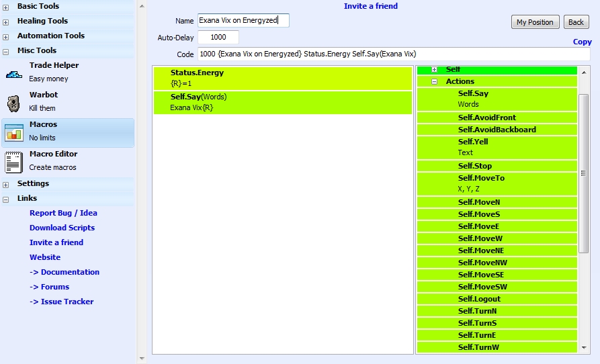Viewport: 600px width, 364px height.
Task: Click the Auto-Delay input field
Action: coord(218,38)
